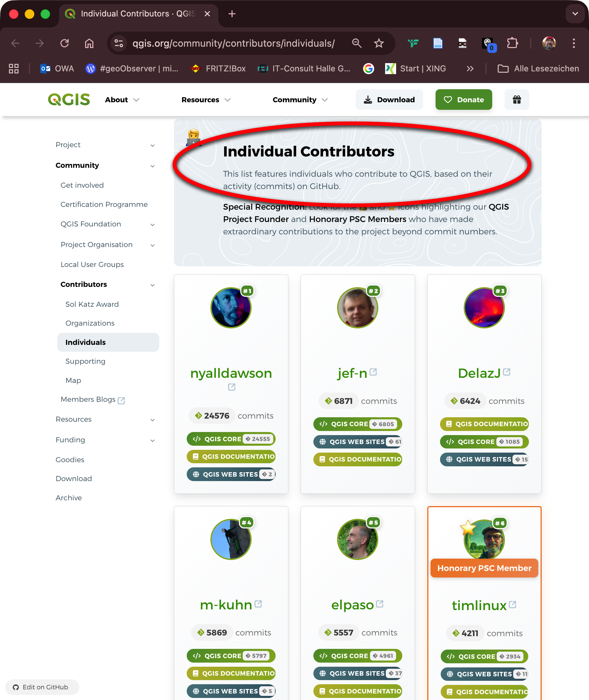
Task: Expand the Funding sidebar section
Action: (x=152, y=440)
